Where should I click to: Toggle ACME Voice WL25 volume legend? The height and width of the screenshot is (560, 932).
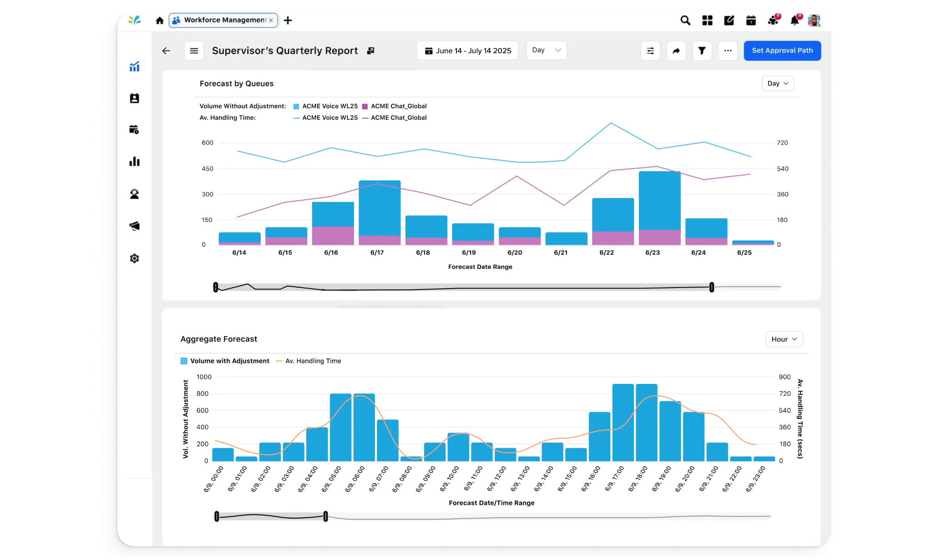[325, 106]
